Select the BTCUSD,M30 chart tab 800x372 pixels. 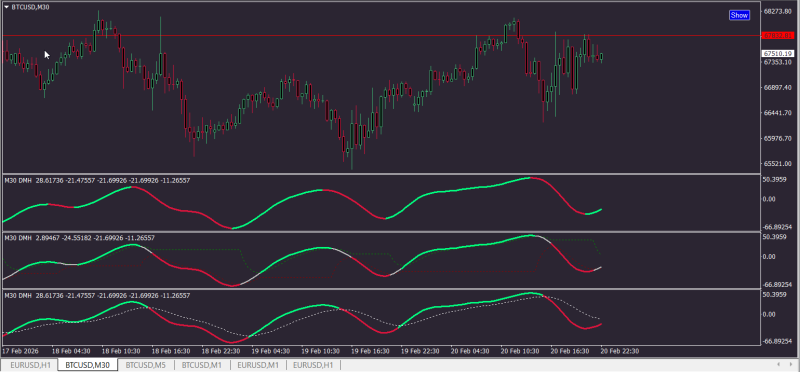tap(88, 365)
